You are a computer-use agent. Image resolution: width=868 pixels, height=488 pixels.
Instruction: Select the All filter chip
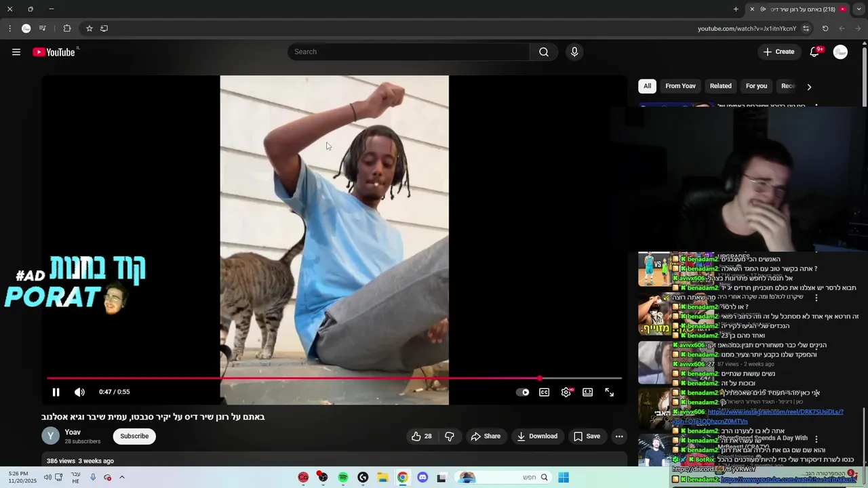pyautogui.click(x=647, y=86)
